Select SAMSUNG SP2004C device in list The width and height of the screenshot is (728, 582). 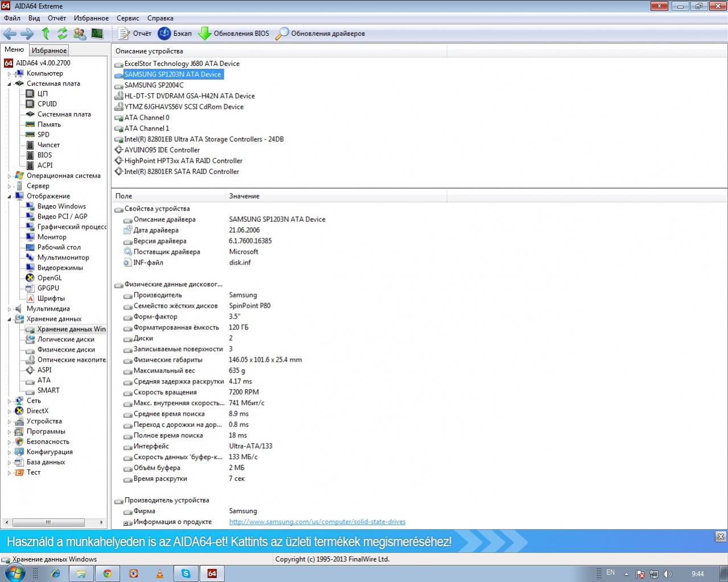tap(154, 85)
